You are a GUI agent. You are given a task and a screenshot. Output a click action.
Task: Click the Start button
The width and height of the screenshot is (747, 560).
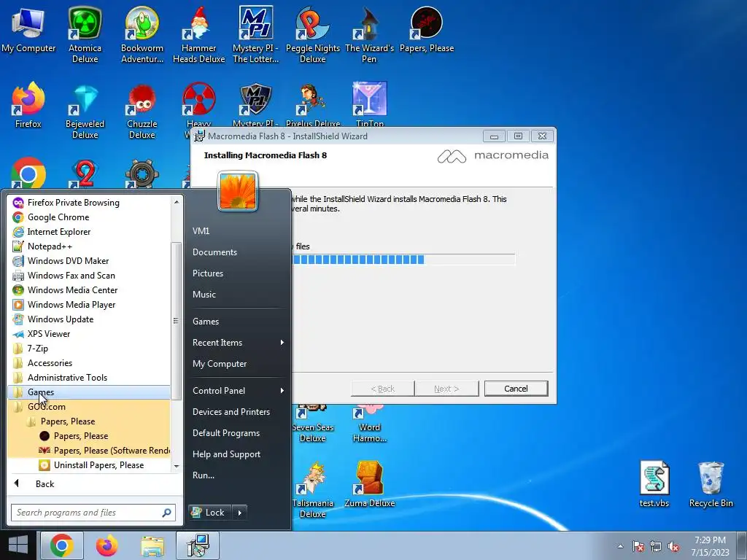click(x=18, y=545)
